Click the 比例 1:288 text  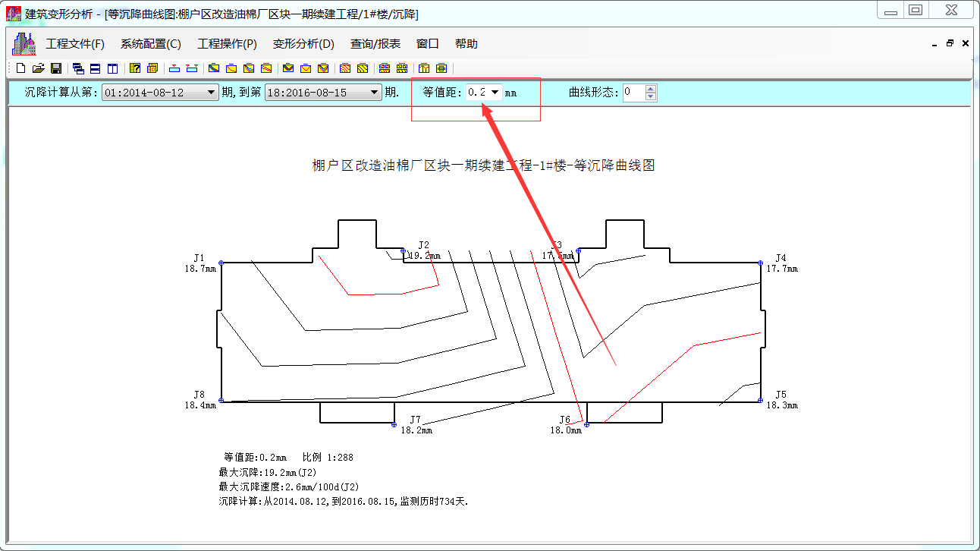click(x=328, y=458)
